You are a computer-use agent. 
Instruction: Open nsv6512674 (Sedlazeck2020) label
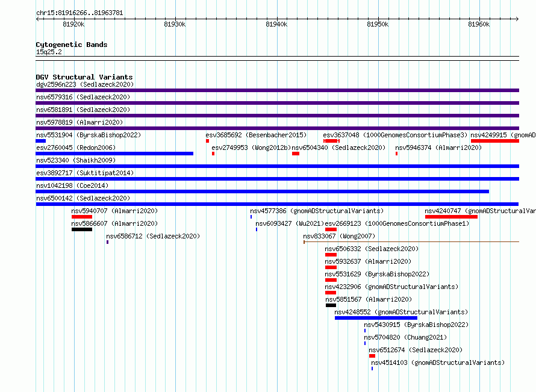(x=416, y=350)
